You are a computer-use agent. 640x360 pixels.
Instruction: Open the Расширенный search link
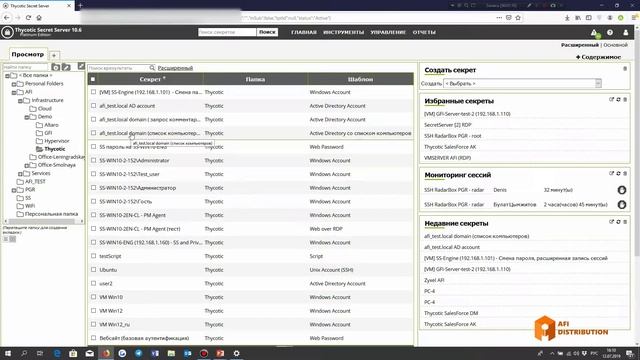tap(175, 68)
